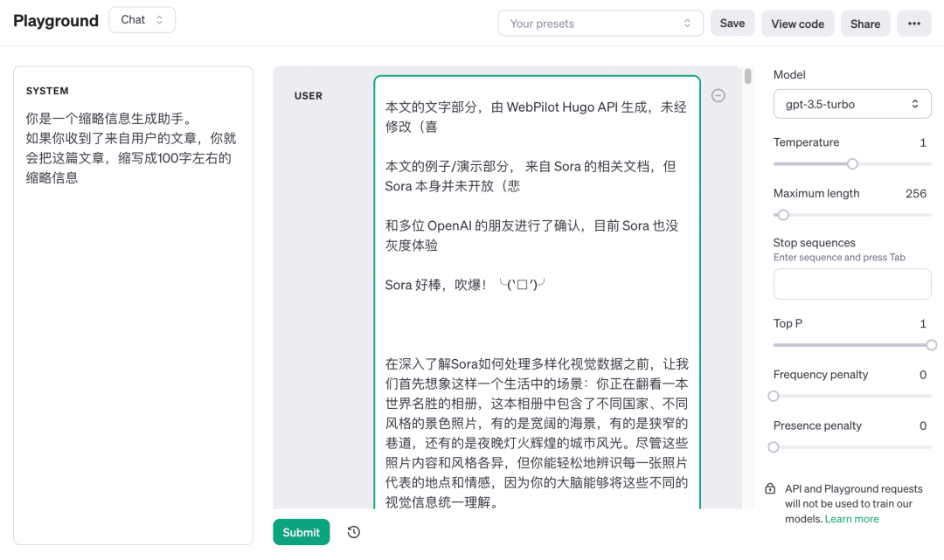Open the Learn more link
Screen dimensions: 944x560
click(x=852, y=518)
